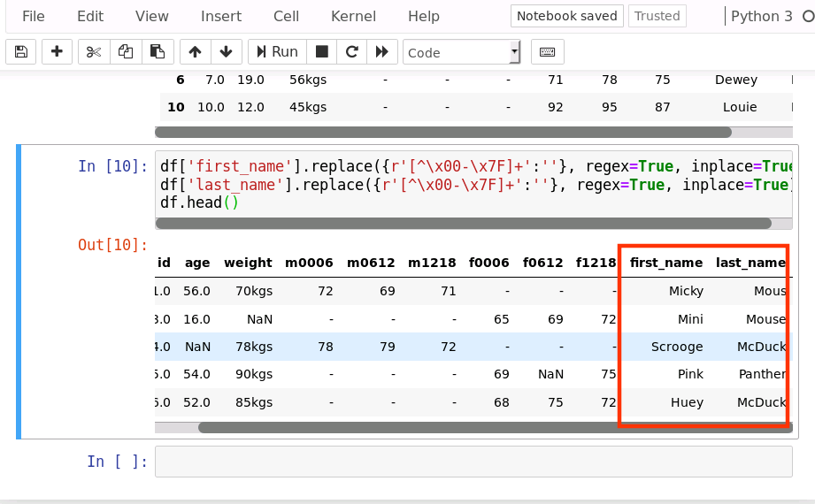
Task: Restart kernel and run all icon
Action: point(381,52)
